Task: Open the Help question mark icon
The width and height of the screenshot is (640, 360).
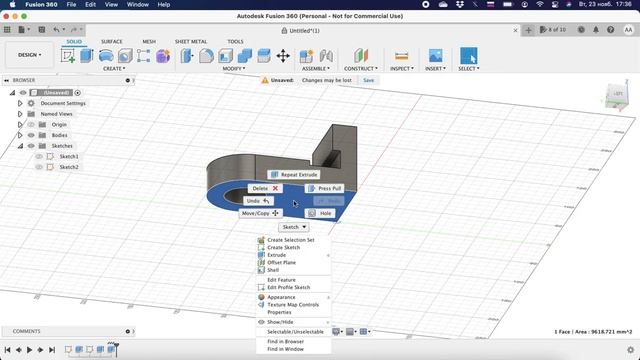Action: pos(611,30)
